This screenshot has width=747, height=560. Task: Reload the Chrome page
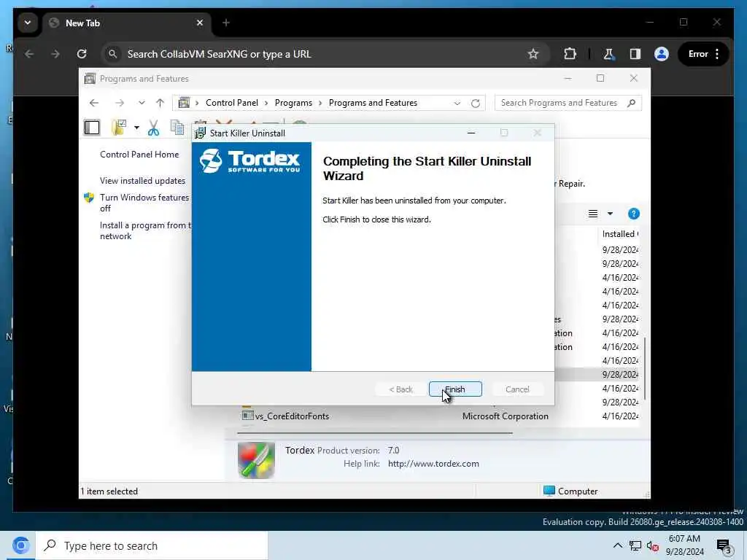[x=82, y=54]
